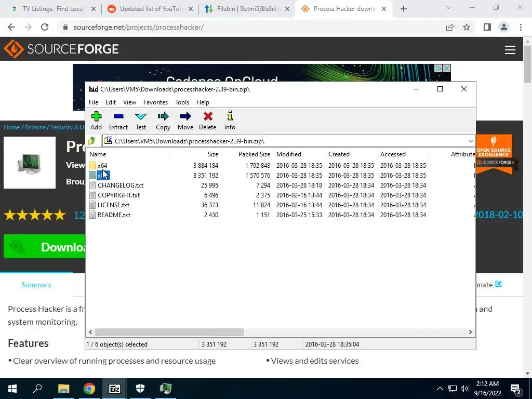Viewport: 532px width, 399px height.
Task: Click the taskbar clock showing 2:12 AM
Action: (487, 389)
